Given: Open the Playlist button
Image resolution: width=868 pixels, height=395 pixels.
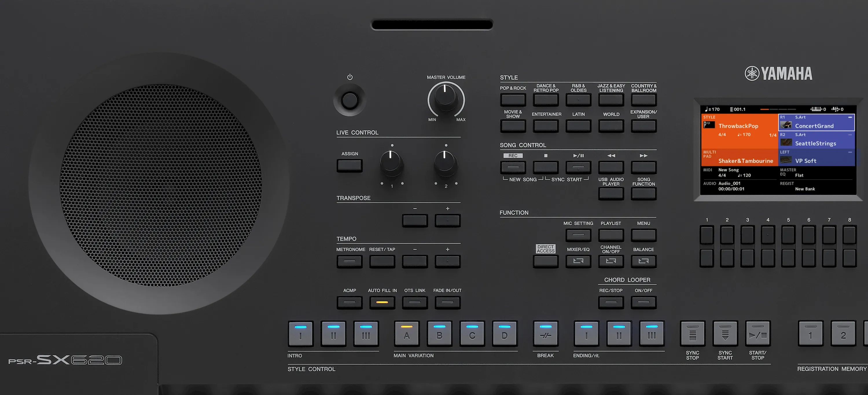Looking at the screenshot, I should (x=611, y=235).
